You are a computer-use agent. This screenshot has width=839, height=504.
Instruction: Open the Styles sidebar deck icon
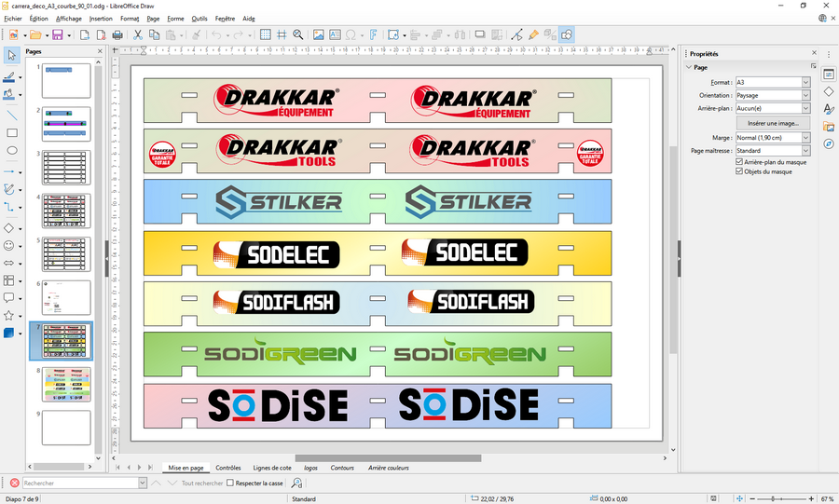click(x=829, y=109)
